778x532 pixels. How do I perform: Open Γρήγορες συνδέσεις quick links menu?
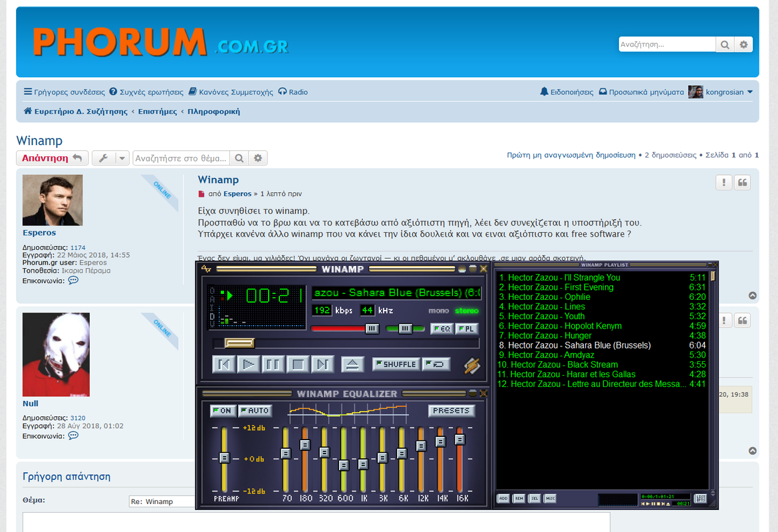click(x=65, y=92)
